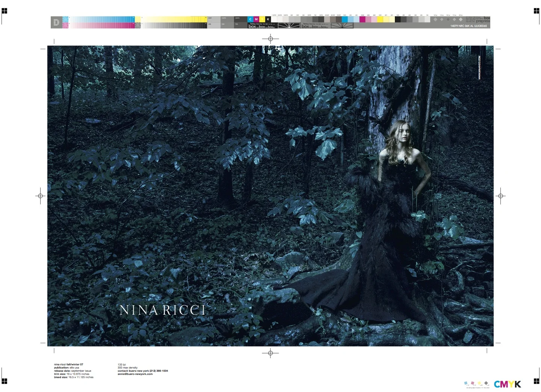Click the black 'K' swatch square
Viewport: 541px width, 392px height.
(268, 19)
